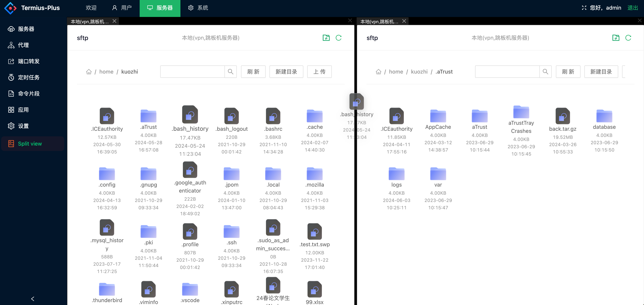644x305 pixels.
Task: Switch to the 欢迎 top menu
Action: coord(91,8)
